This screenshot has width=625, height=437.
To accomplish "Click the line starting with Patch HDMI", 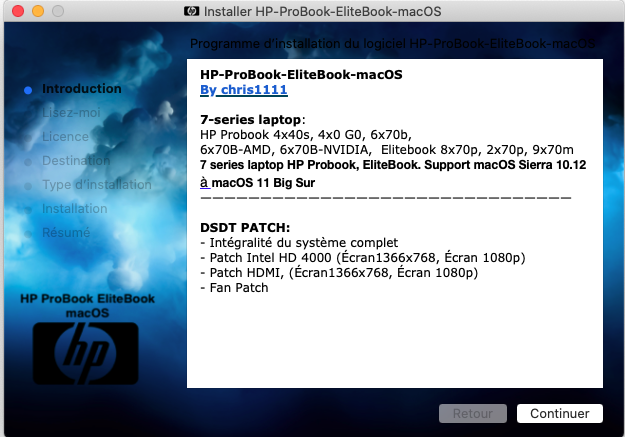I will [x=339, y=273].
